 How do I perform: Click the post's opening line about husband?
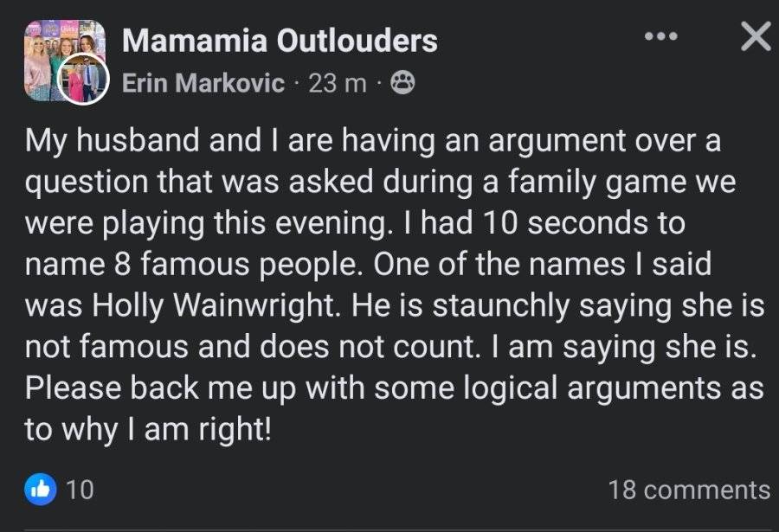point(372,141)
